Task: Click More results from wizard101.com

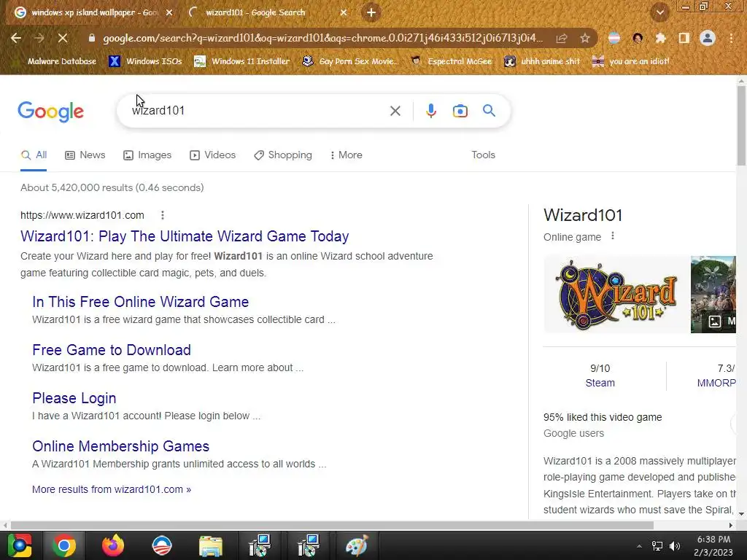Action: (112, 489)
